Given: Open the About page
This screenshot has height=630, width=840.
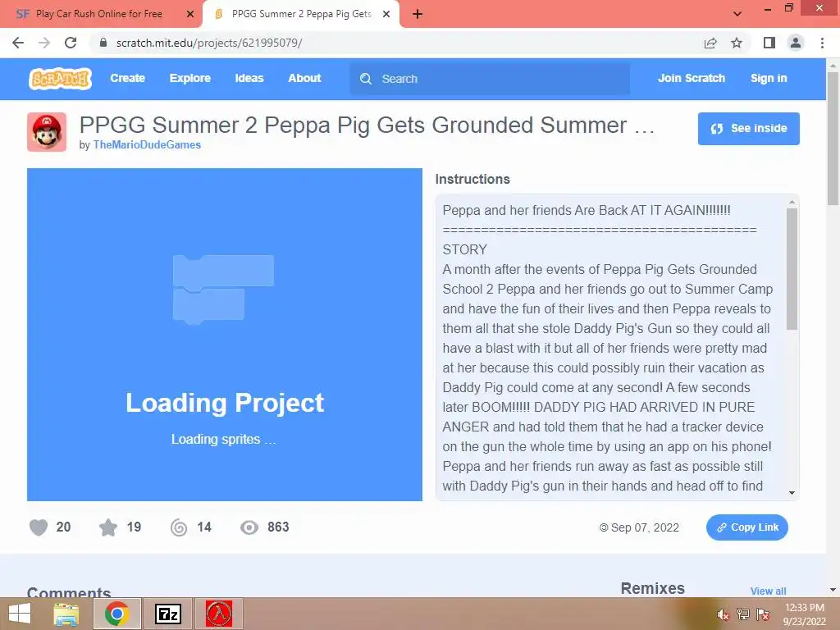Looking at the screenshot, I should [304, 78].
